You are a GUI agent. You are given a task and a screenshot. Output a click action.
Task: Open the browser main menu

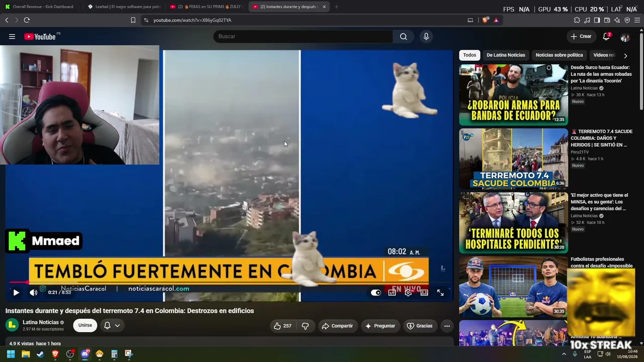(637, 20)
